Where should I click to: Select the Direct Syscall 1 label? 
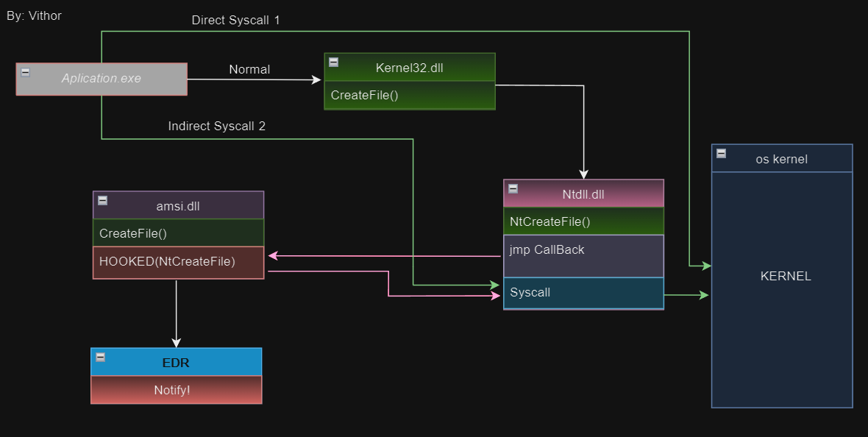click(235, 21)
